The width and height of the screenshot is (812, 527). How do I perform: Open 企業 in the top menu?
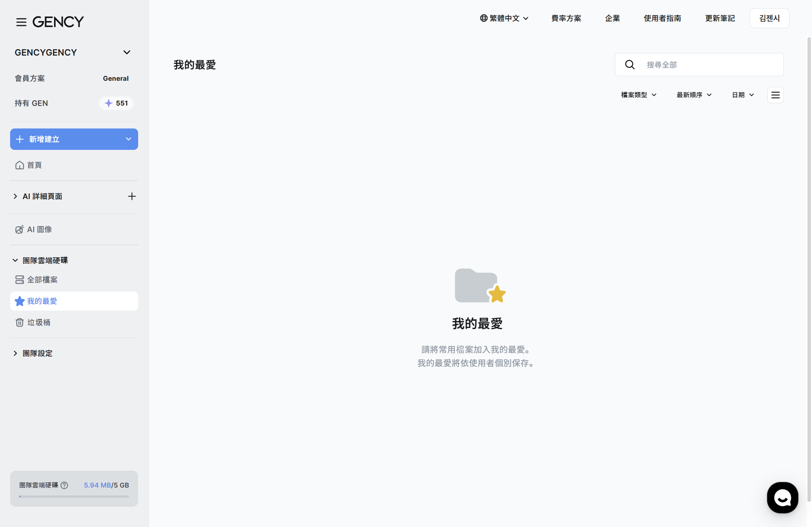click(612, 18)
